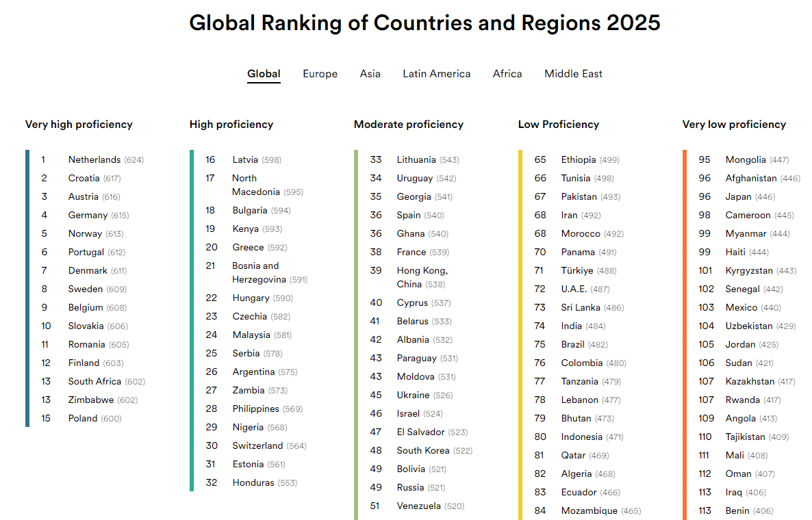Select the Mozambique entry
The height and width of the screenshot is (520, 812).
pyautogui.click(x=589, y=510)
